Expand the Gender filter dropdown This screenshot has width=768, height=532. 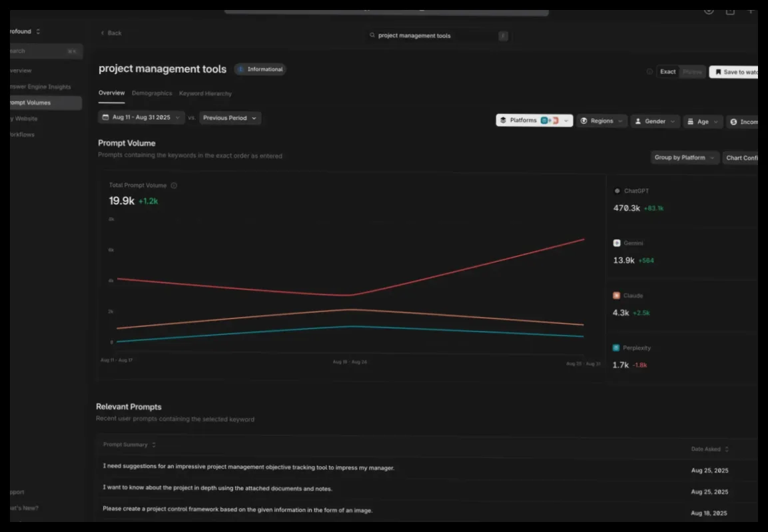click(655, 121)
